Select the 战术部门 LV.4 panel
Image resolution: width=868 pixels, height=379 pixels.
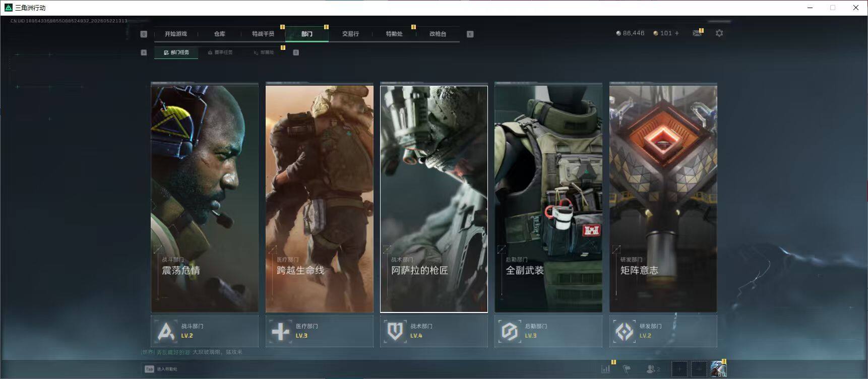(434, 331)
